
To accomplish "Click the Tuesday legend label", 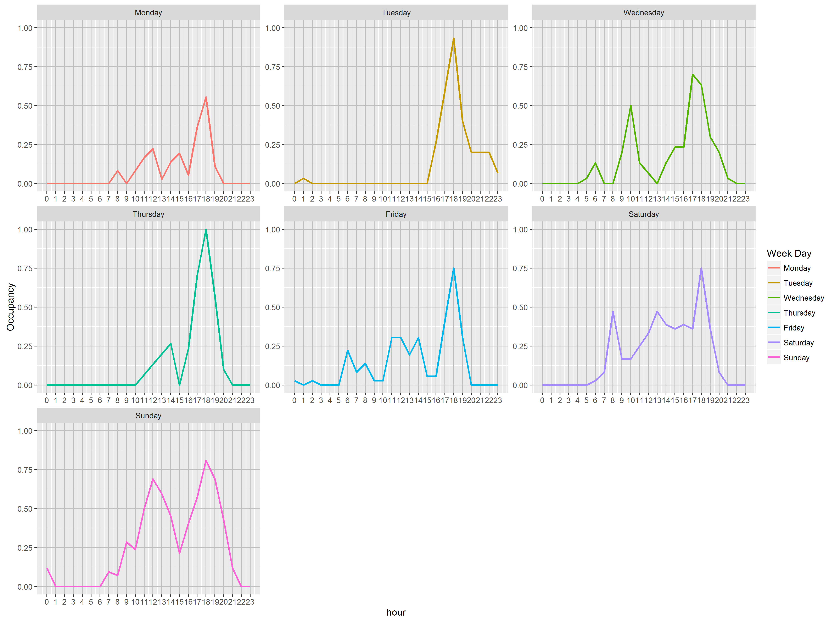I will [x=798, y=283].
